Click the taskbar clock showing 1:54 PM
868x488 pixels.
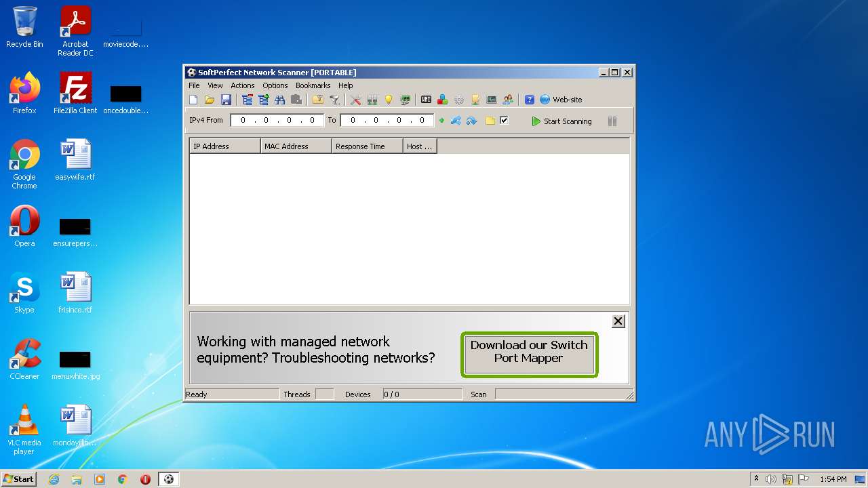(833, 479)
